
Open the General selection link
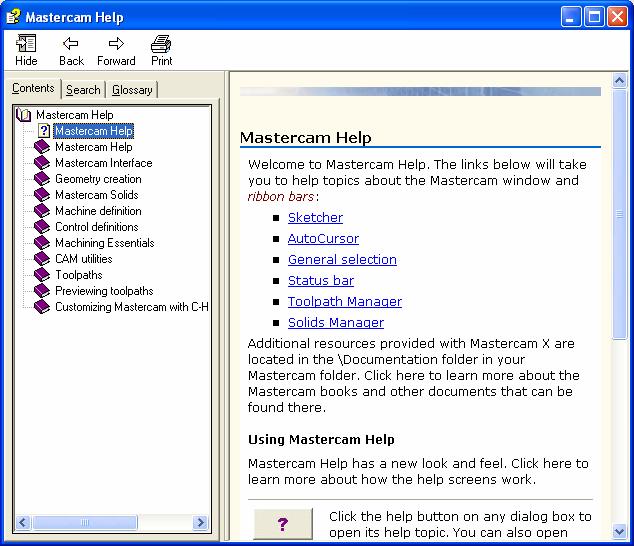342,260
